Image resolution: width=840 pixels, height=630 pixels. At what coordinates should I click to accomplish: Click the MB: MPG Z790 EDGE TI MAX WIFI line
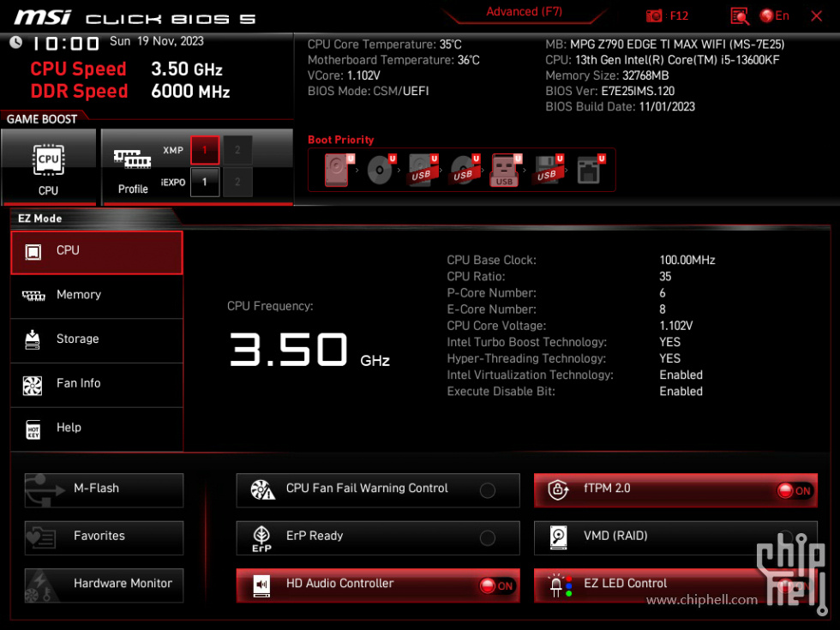(665, 45)
